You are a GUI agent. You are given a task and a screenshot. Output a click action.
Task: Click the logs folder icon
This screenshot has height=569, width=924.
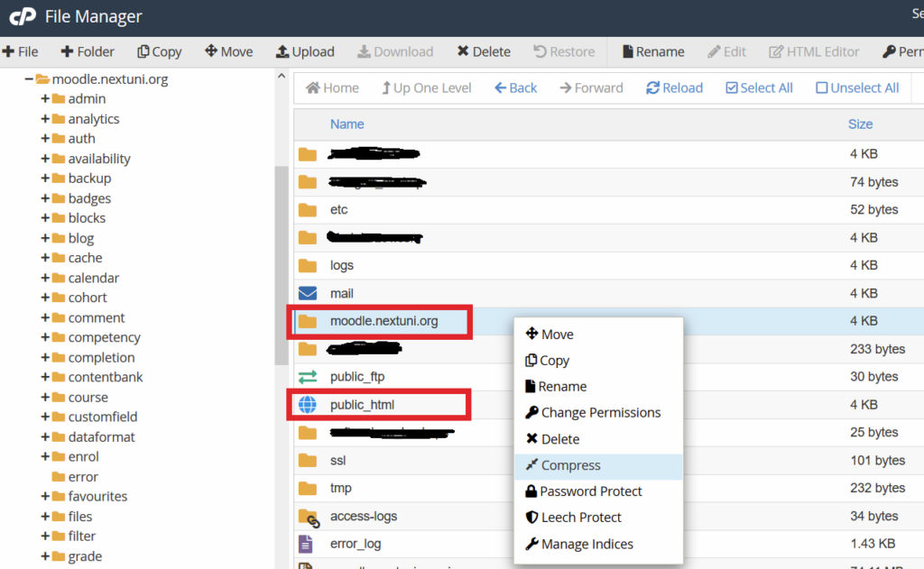(x=307, y=265)
